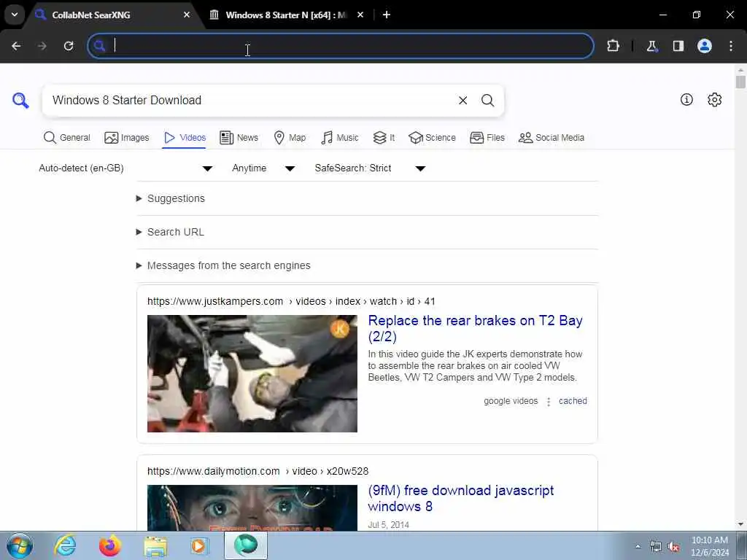This screenshot has height=560, width=747.
Task: Open Replace the rear brakes on T2 Bay
Action: (475, 329)
